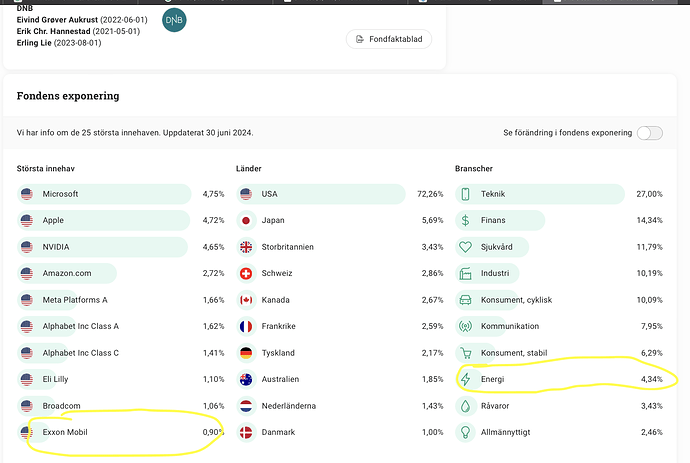
Task: Click the Energi lightning bolt icon
Action: [465, 379]
